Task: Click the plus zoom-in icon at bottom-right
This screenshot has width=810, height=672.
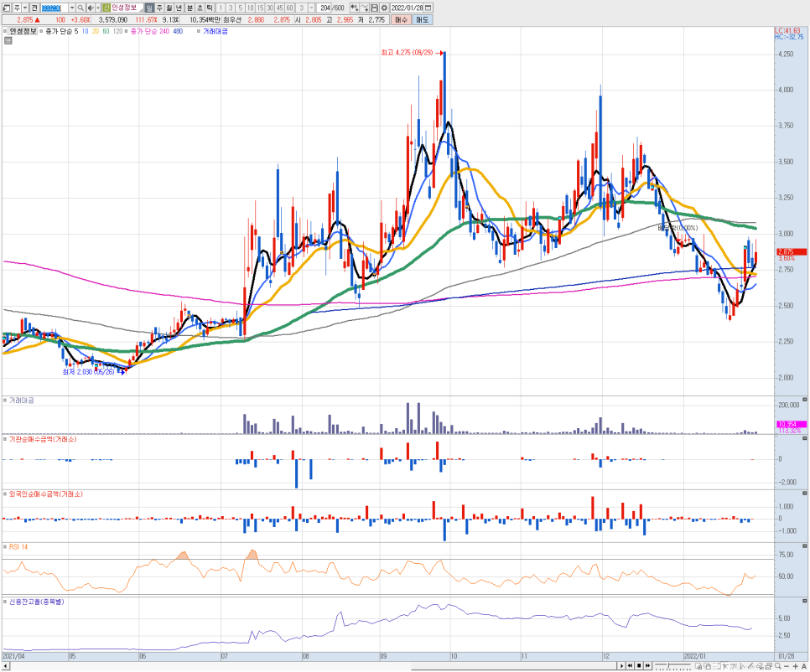Action: click(796, 666)
